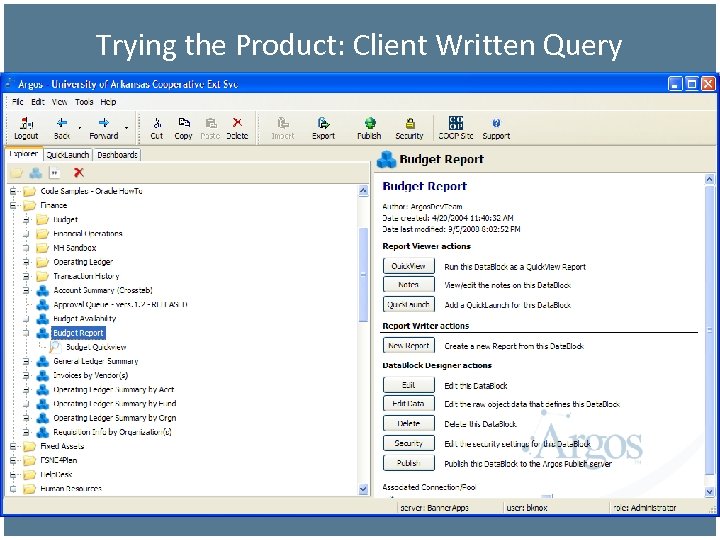Image resolution: width=720 pixels, height=540 pixels.
Task: Open the View menu
Action: [x=59, y=102]
